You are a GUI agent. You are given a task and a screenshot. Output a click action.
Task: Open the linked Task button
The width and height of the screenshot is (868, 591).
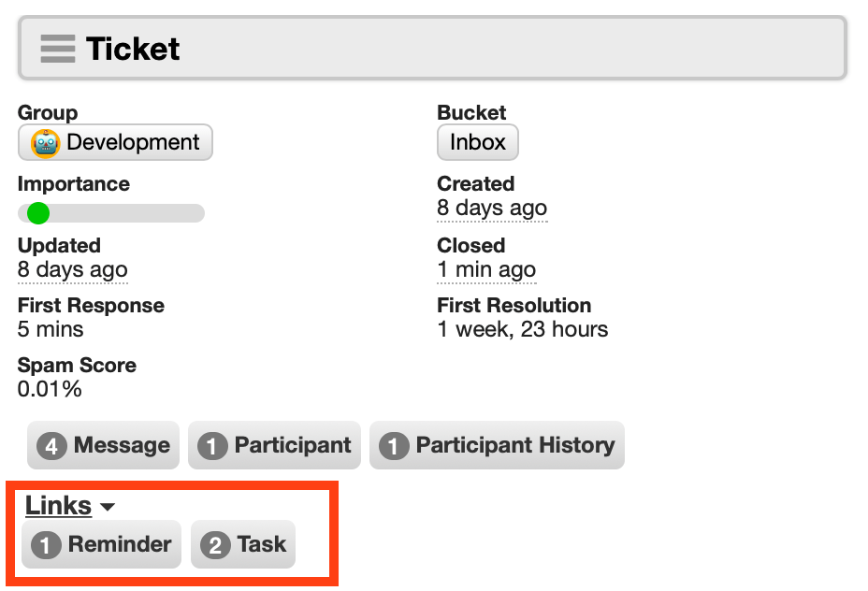[243, 544]
